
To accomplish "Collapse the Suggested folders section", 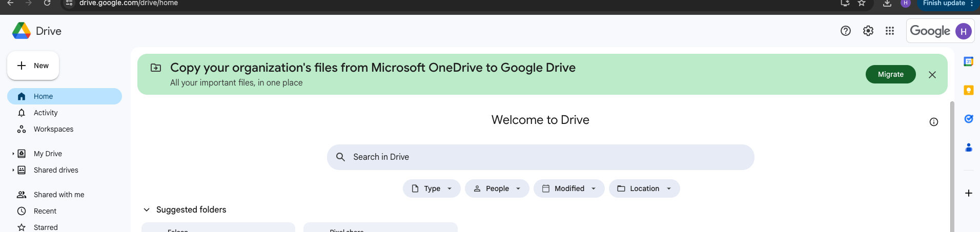I will [x=147, y=210].
